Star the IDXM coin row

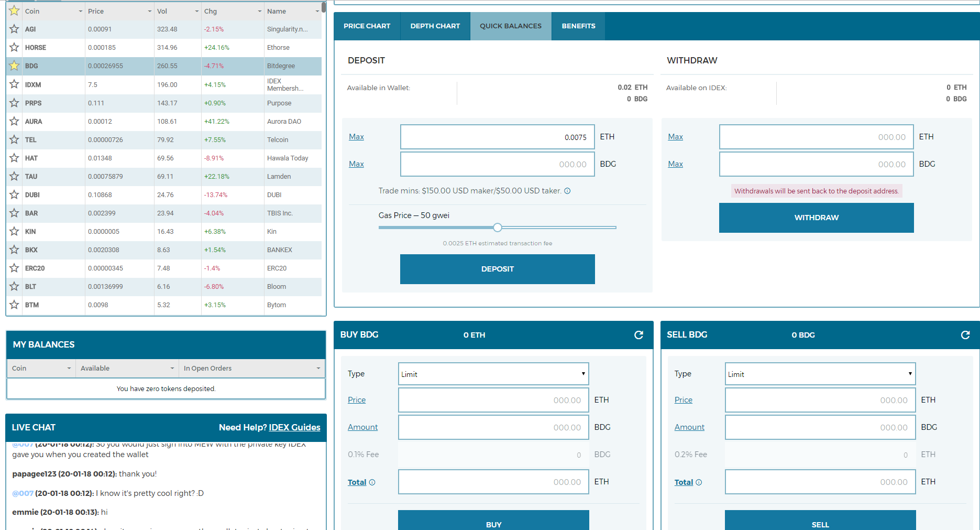click(x=14, y=84)
